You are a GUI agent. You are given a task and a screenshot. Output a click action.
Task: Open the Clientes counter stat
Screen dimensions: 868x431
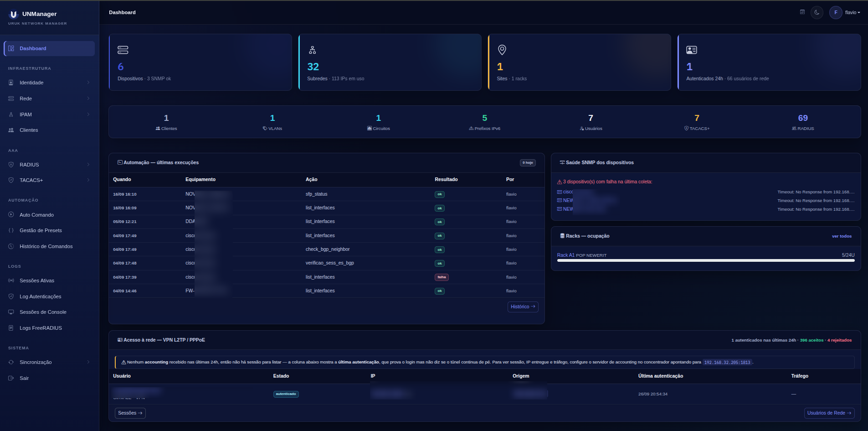(166, 122)
